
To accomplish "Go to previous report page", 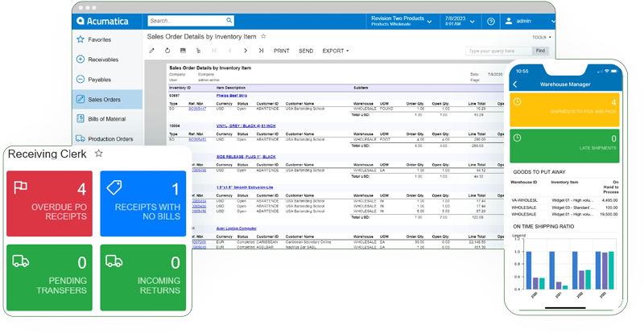I will click(x=229, y=51).
